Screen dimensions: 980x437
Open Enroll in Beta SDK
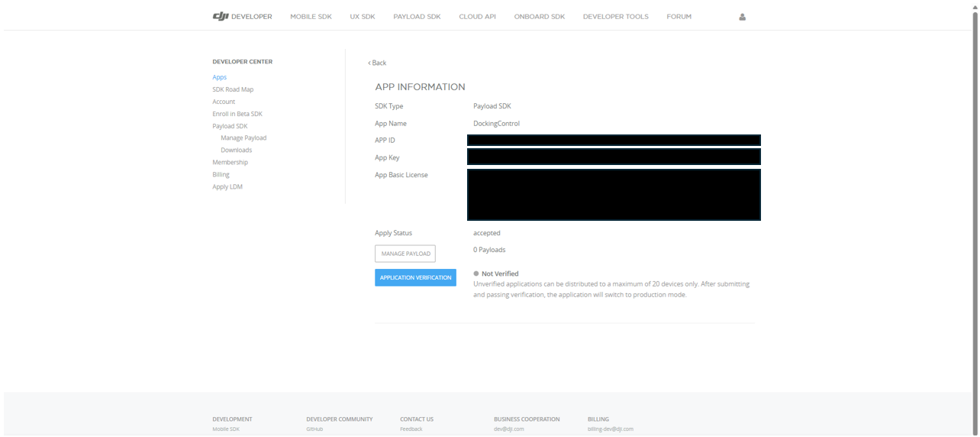coord(237,114)
